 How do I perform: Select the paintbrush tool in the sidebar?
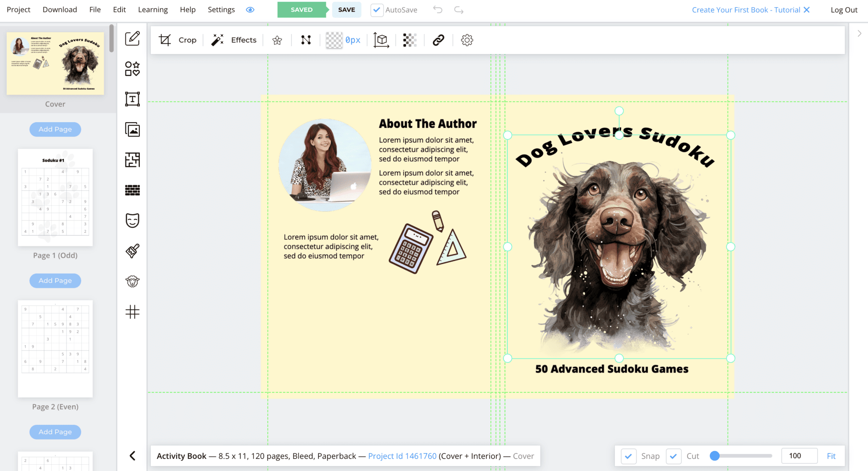point(132,251)
